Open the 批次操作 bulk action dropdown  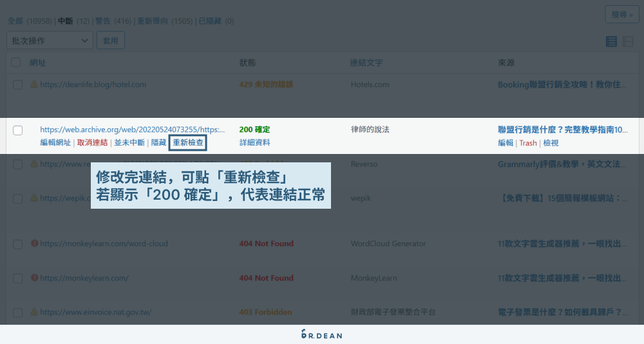[x=50, y=41]
